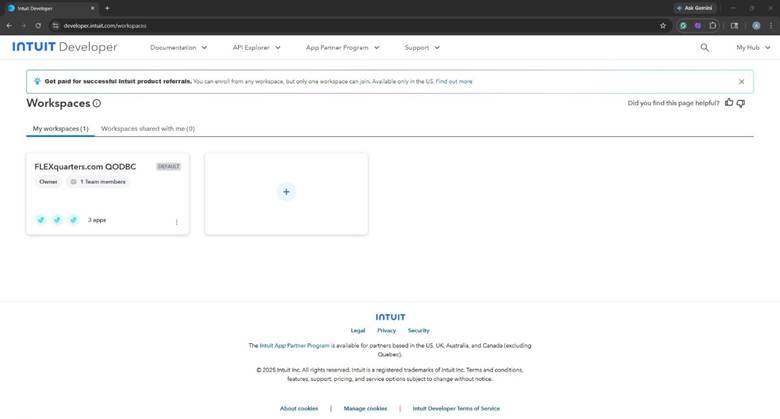
Task: Close the Intuit Developer browser tab
Action: point(92,8)
